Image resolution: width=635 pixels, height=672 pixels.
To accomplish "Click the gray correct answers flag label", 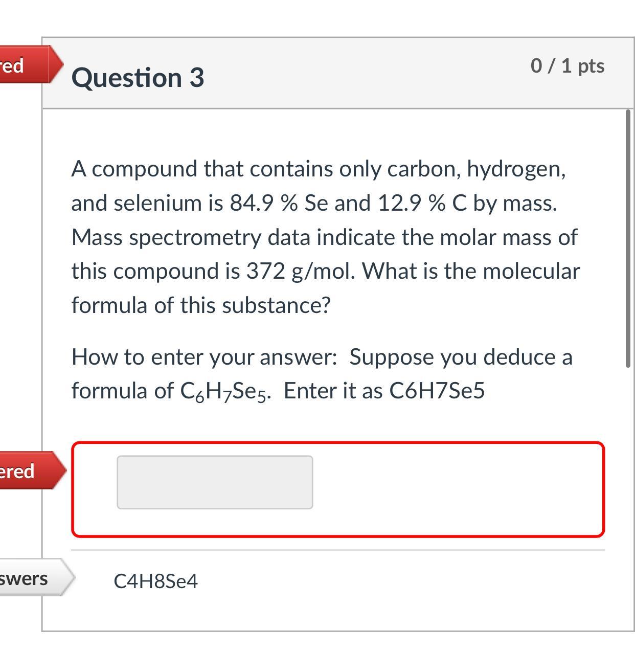I will (x=31, y=578).
